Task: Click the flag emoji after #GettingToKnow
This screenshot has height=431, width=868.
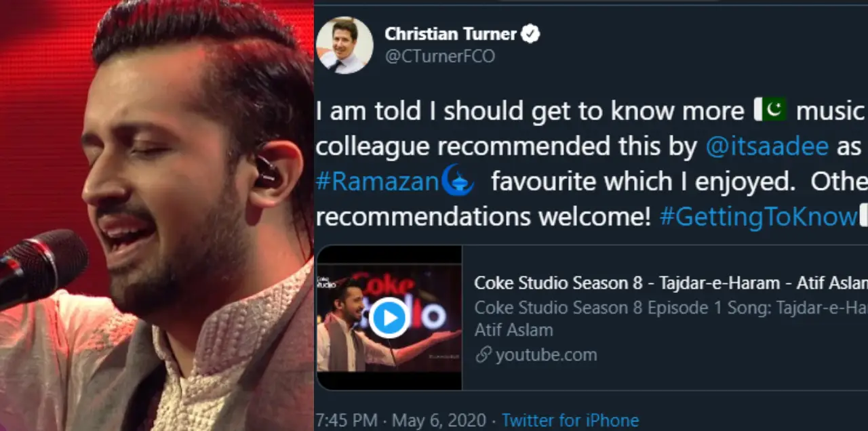Action: (x=863, y=216)
